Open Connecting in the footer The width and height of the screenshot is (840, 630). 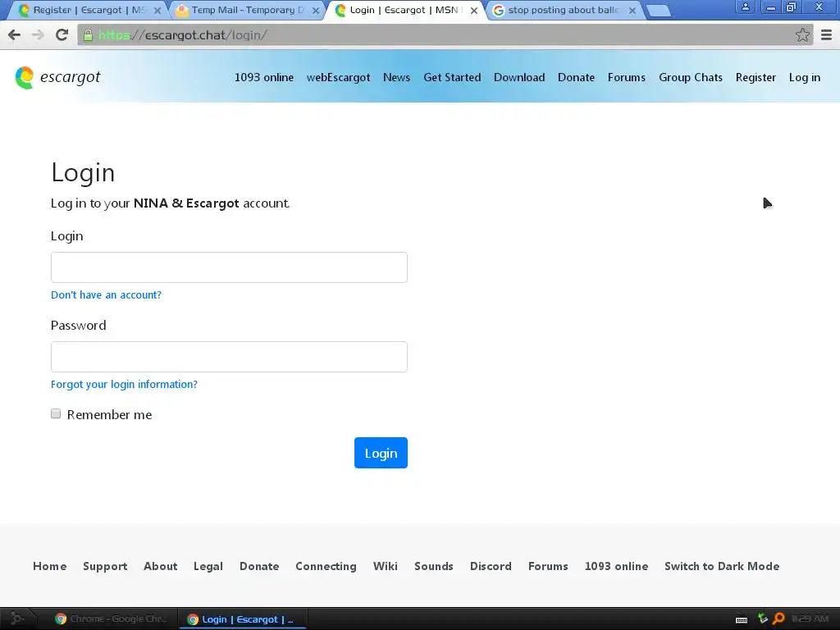point(326,566)
